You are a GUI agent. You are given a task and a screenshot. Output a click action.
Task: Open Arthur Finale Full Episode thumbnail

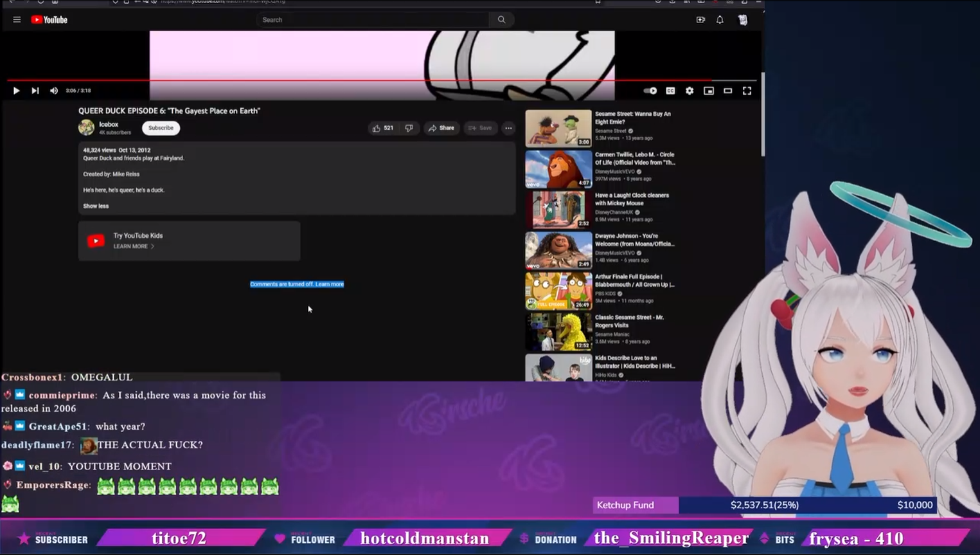click(x=558, y=291)
